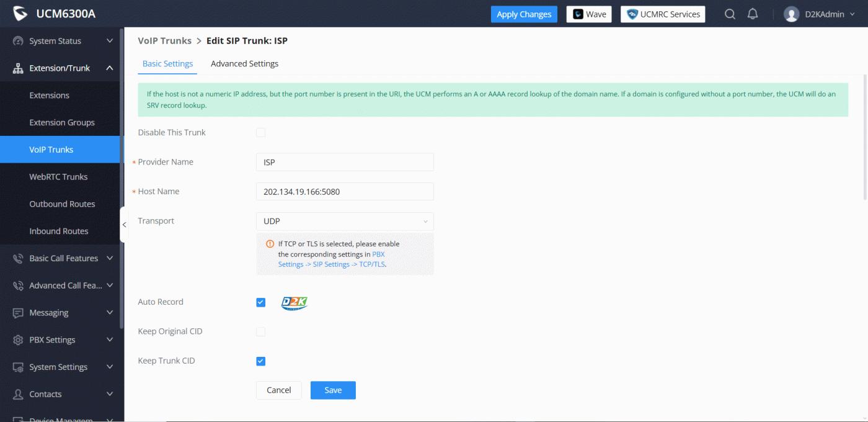Enable the Keep Original CID checkbox
This screenshot has height=422, width=868.
pos(261,332)
